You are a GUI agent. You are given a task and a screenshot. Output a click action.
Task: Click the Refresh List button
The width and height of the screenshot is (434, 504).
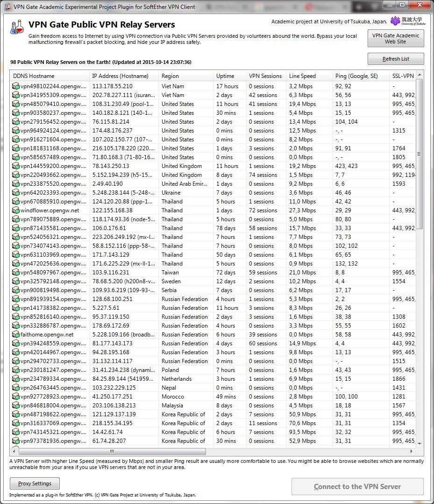(x=396, y=59)
